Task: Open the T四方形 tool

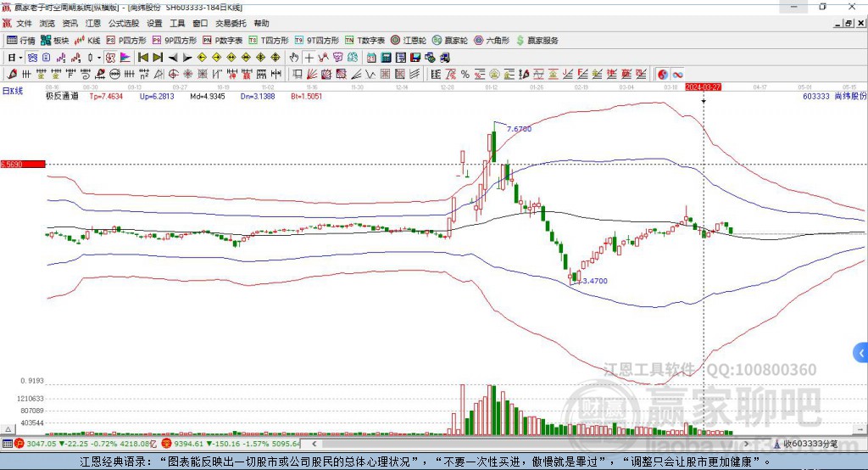Action: 269,41
